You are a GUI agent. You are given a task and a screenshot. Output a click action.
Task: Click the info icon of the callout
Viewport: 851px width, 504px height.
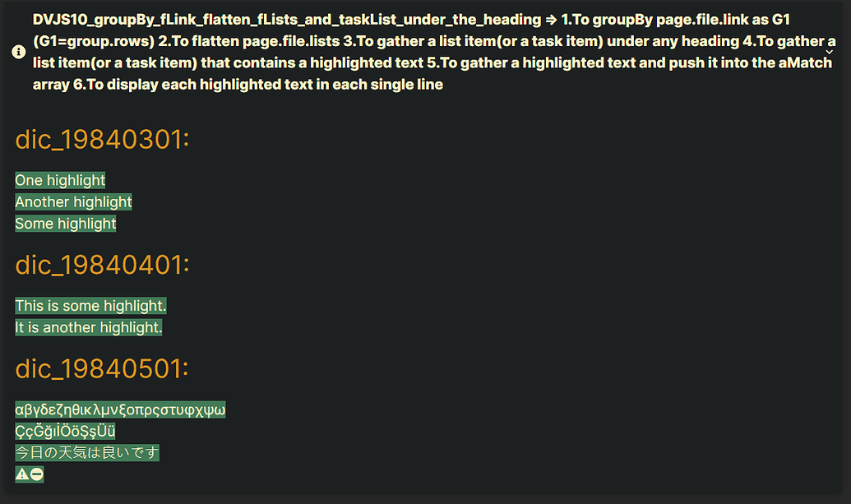tap(18, 52)
